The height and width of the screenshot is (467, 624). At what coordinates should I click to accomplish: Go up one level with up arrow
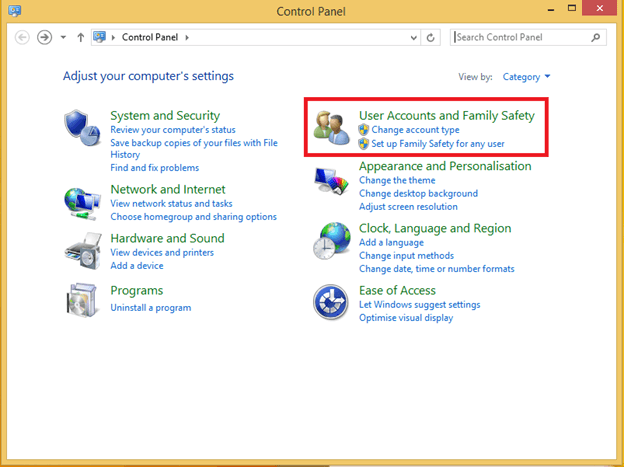81,37
